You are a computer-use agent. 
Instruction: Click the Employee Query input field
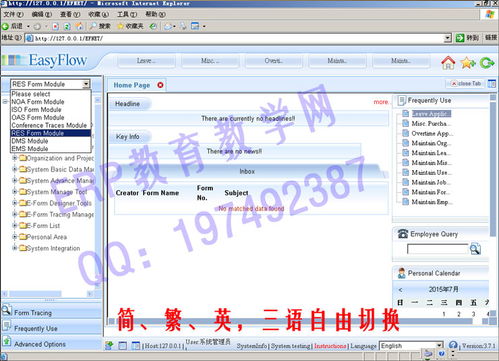coord(438,249)
